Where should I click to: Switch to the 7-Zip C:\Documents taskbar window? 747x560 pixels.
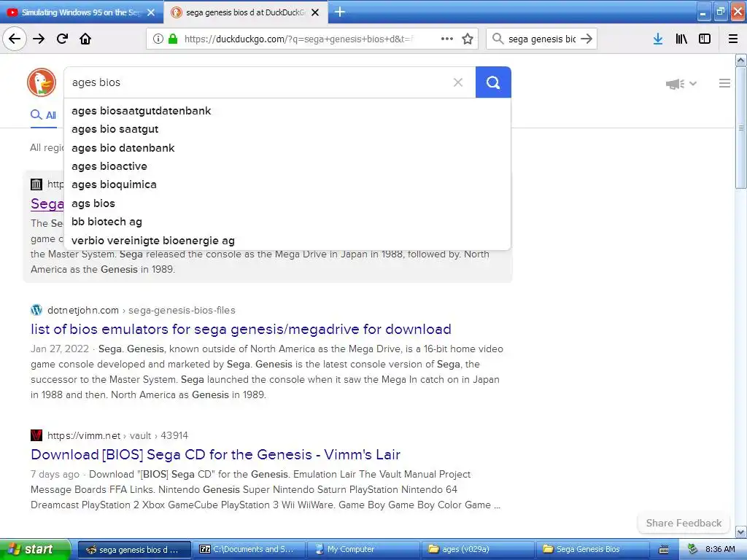(248, 549)
